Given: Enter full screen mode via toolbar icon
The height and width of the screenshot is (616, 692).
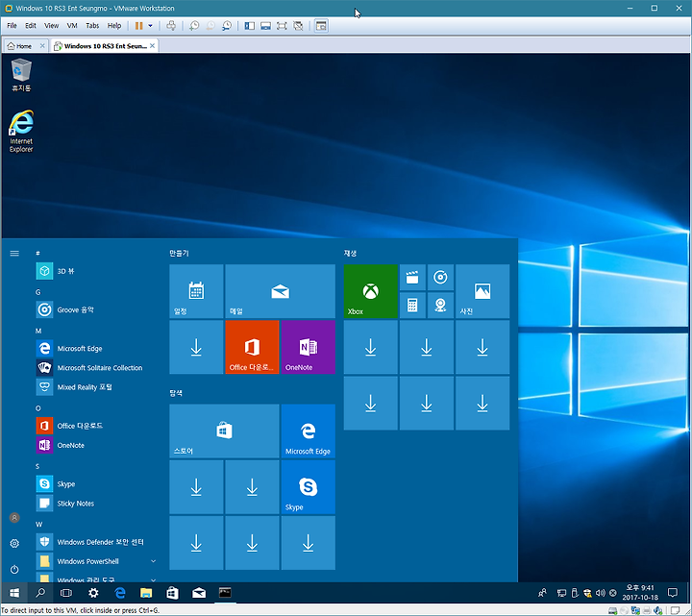Looking at the screenshot, I should [281, 26].
